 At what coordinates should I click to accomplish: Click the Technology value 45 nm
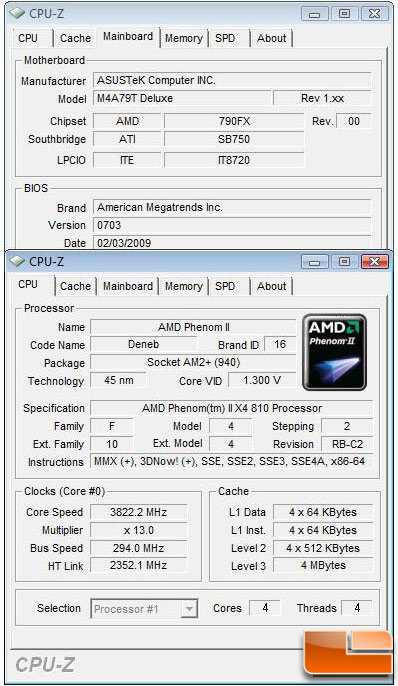(x=119, y=381)
